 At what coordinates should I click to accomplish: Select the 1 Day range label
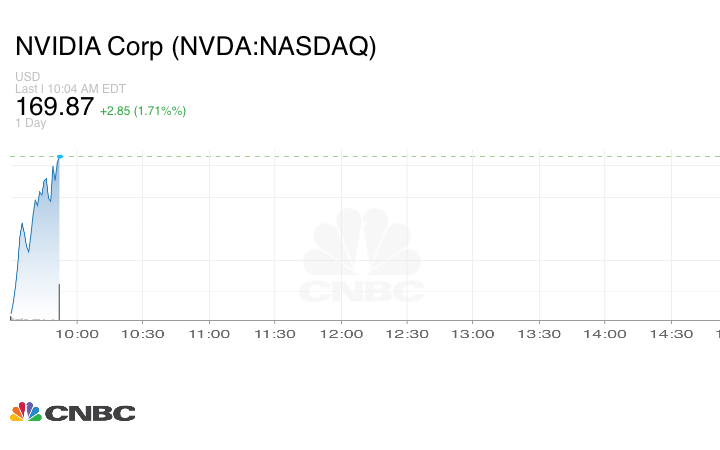(x=31, y=123)
